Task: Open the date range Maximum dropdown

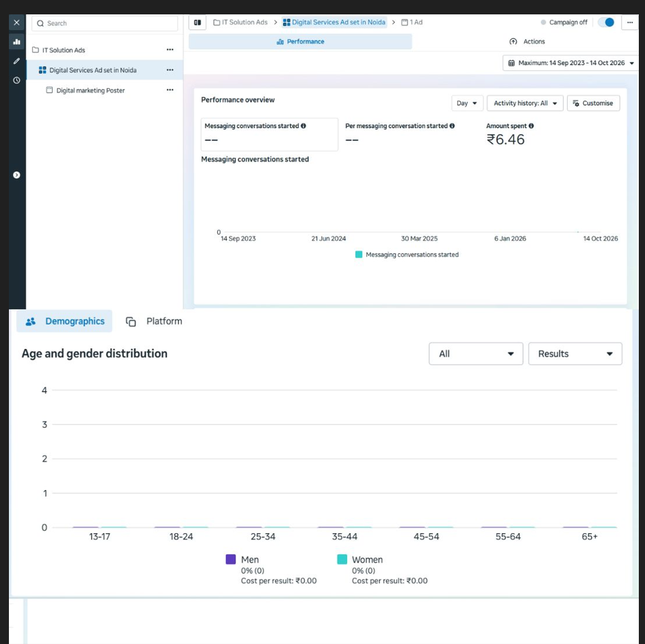Action: [570, 63]
